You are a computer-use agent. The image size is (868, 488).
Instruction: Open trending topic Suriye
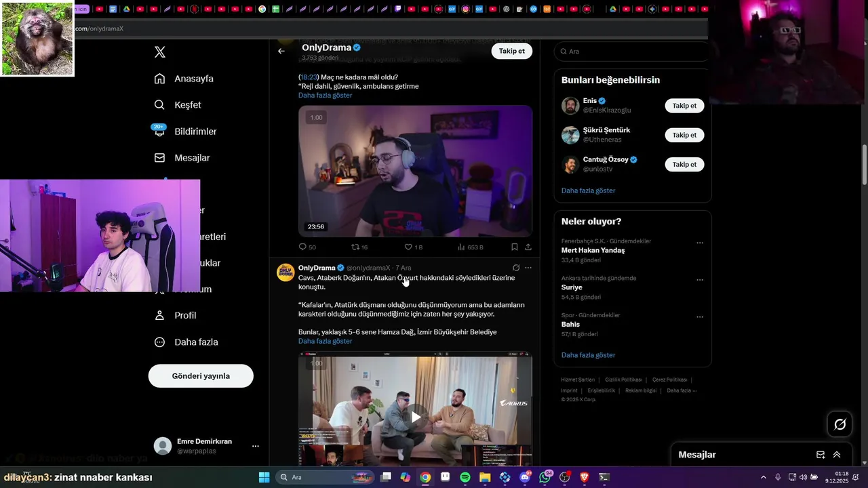pos(572,287)
